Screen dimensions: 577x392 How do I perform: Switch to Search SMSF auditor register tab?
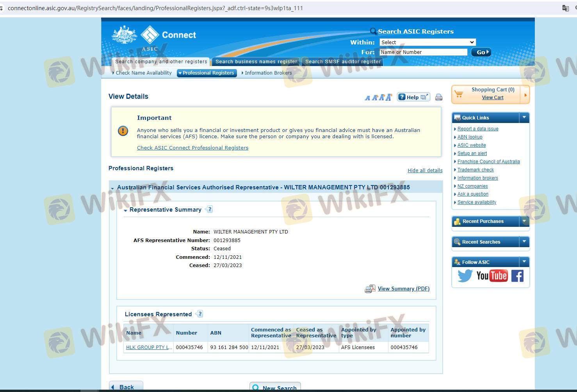click(x=342, y=62)
